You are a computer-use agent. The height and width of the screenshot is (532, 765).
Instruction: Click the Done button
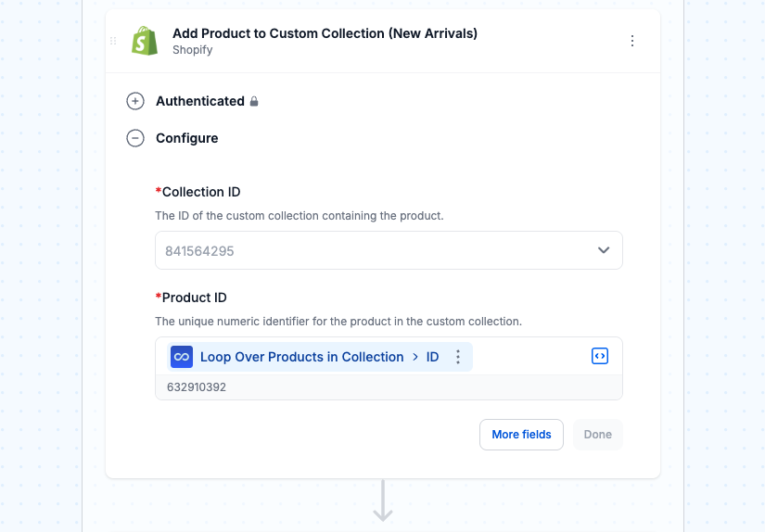598,435
